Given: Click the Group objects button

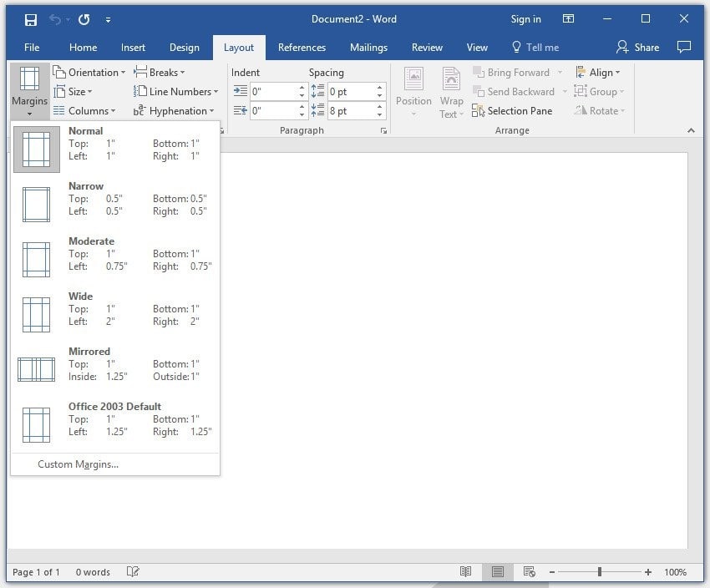Looking at the screenshot, I should point(599,92).
